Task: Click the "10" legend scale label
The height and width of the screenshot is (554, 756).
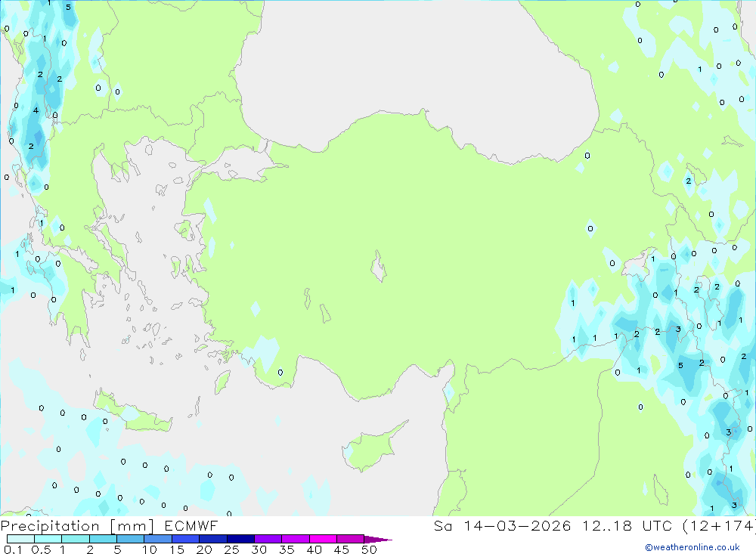Action: click(x=149, y=549)
